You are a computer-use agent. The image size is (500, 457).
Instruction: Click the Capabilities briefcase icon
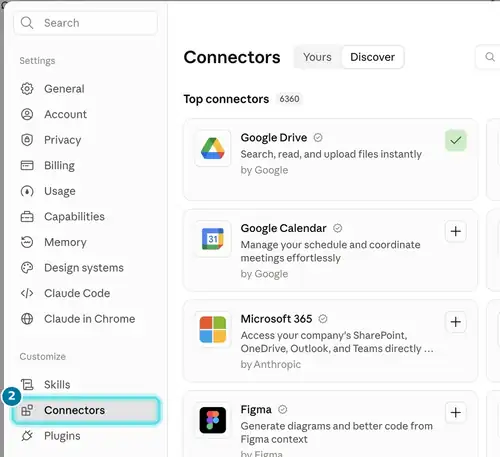tap(27, 217)
